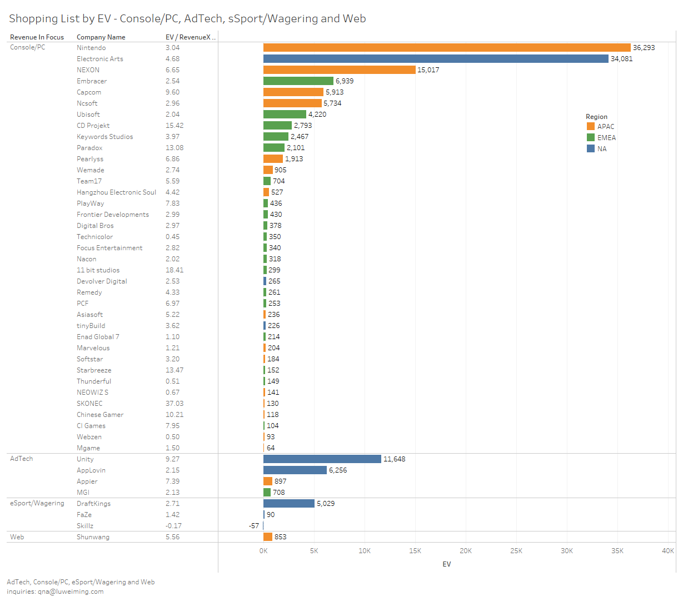Select the NEXON bar labeled 15,017
Screen dimensions: 683x616
[340, 70]
